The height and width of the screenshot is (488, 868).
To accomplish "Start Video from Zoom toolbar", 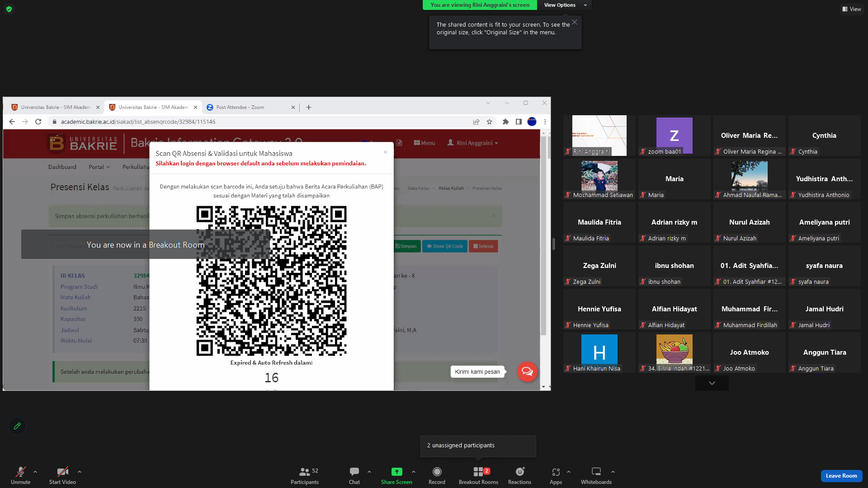I will coord(62,475).
